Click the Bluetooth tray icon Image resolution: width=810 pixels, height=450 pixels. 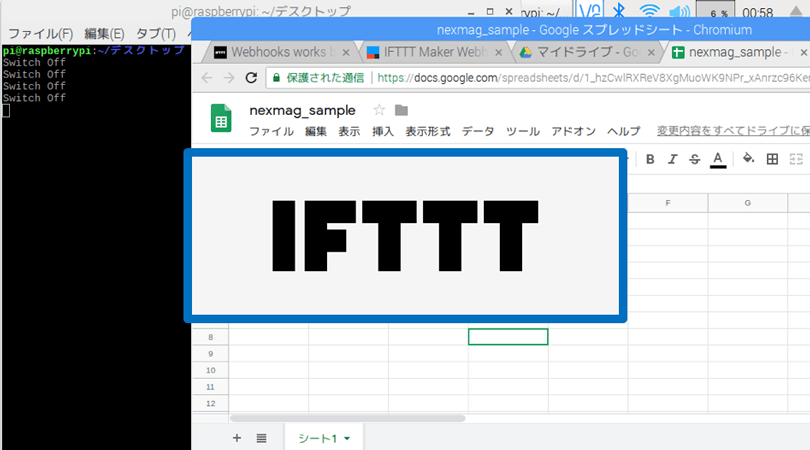point(618,11)
